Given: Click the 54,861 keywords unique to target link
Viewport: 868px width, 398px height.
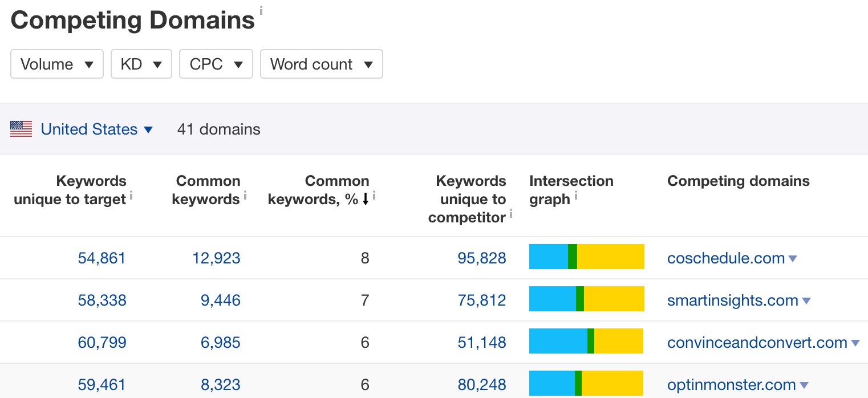Looking at the screenshot, I should (x=102, y=258).
